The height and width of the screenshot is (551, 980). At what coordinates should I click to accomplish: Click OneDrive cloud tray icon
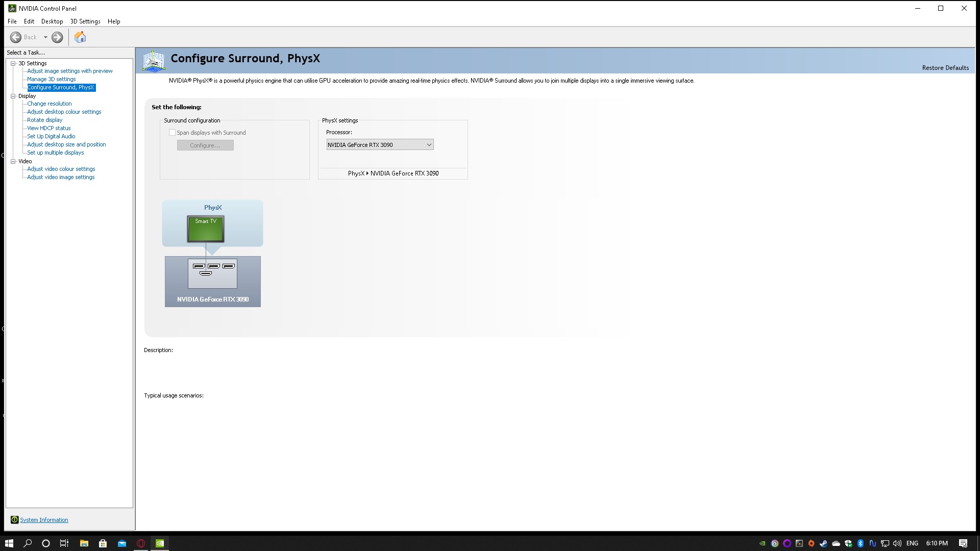(x=836, y=543)
